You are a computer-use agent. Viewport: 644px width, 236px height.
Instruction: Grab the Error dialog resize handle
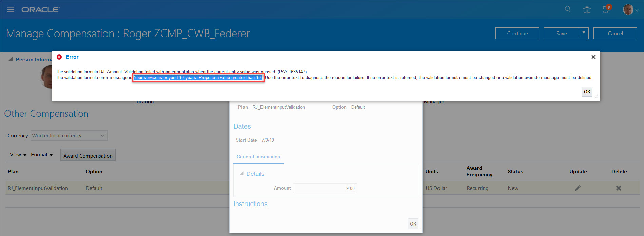tap(597, 97)
